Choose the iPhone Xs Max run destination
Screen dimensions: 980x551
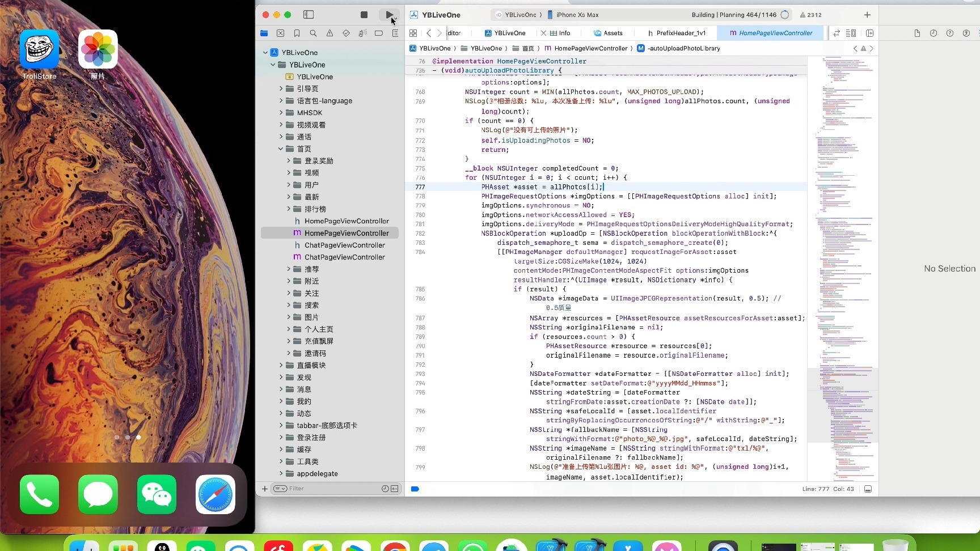[573, 15]
